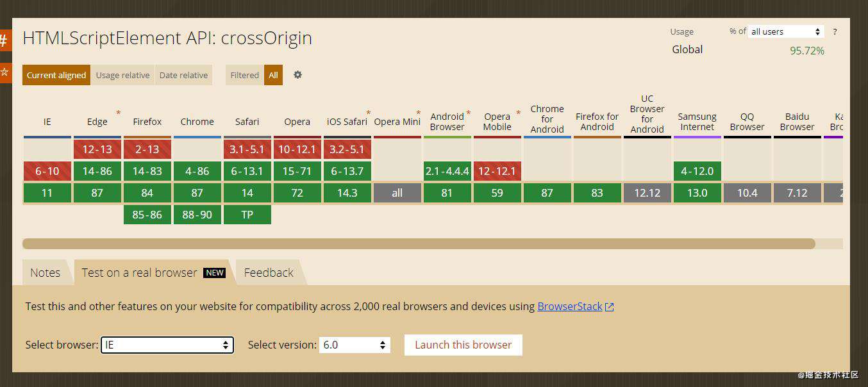Screen dimensions: 868x387
Task: Click the Samsung Internet 13.0 cell
Action: [697, 193]
